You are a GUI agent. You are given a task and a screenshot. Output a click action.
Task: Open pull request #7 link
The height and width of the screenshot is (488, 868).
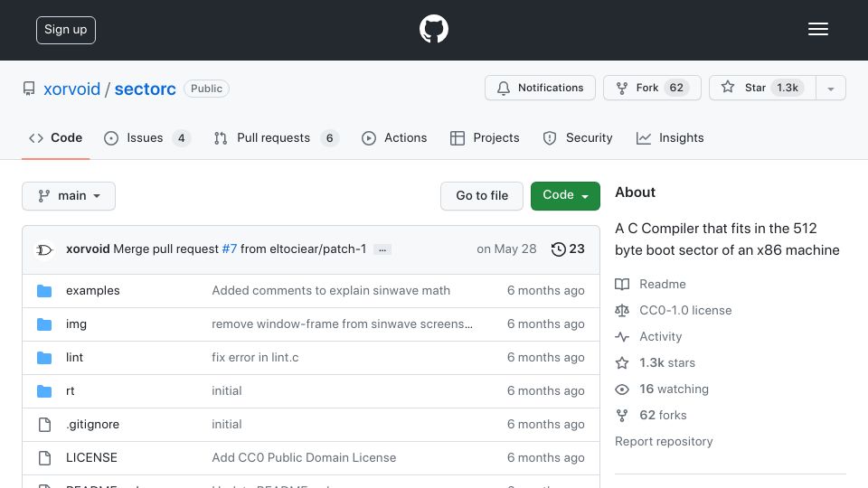(229, 249)
